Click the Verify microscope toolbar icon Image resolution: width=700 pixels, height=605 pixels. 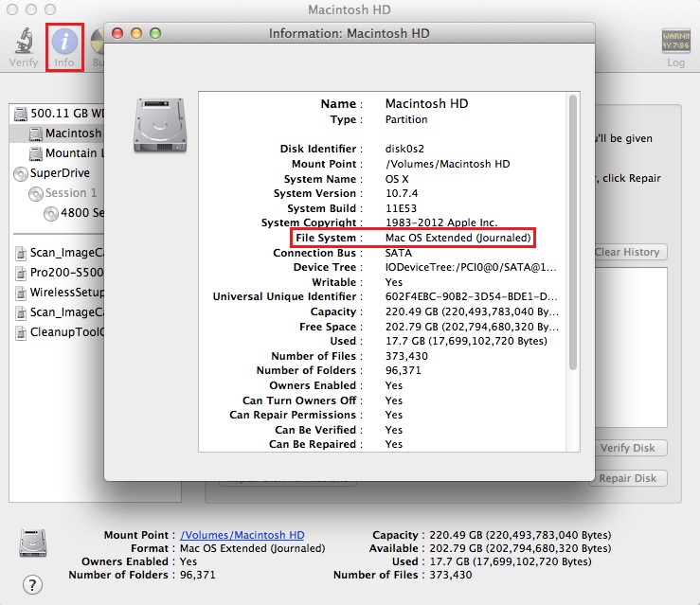(24, 41)
